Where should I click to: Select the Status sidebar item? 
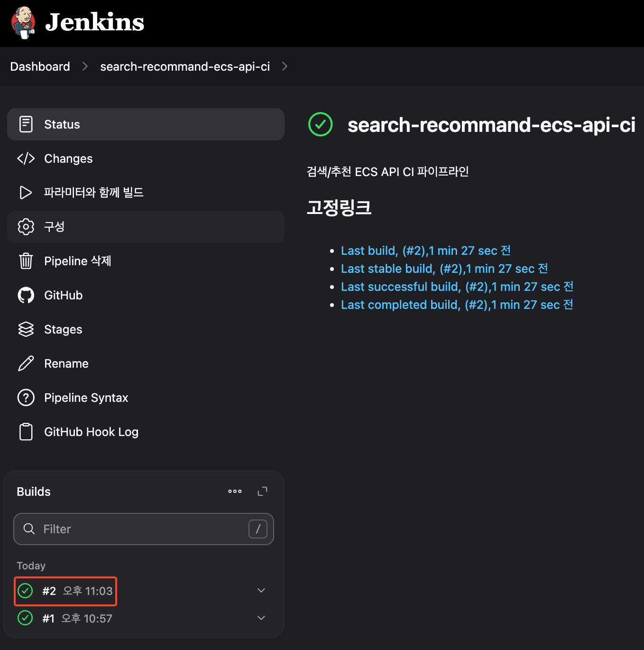point(146,124)
